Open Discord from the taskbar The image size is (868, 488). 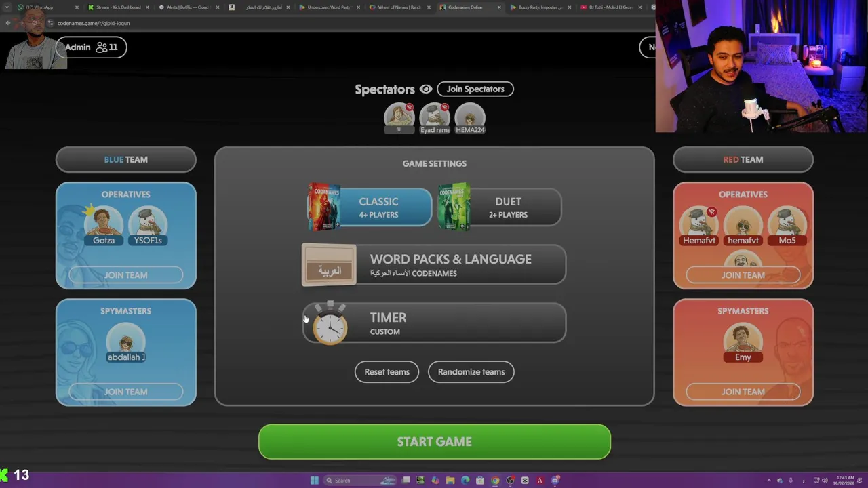click(x=555, y=481)
